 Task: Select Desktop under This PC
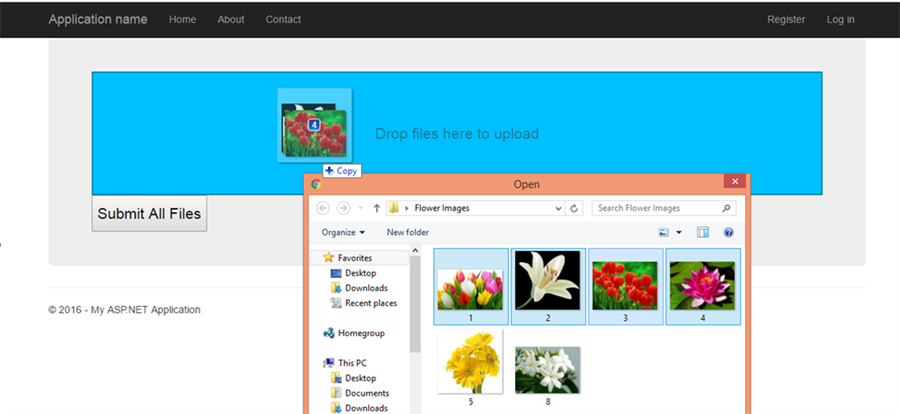pyautogui.click(x=360, y=378)
